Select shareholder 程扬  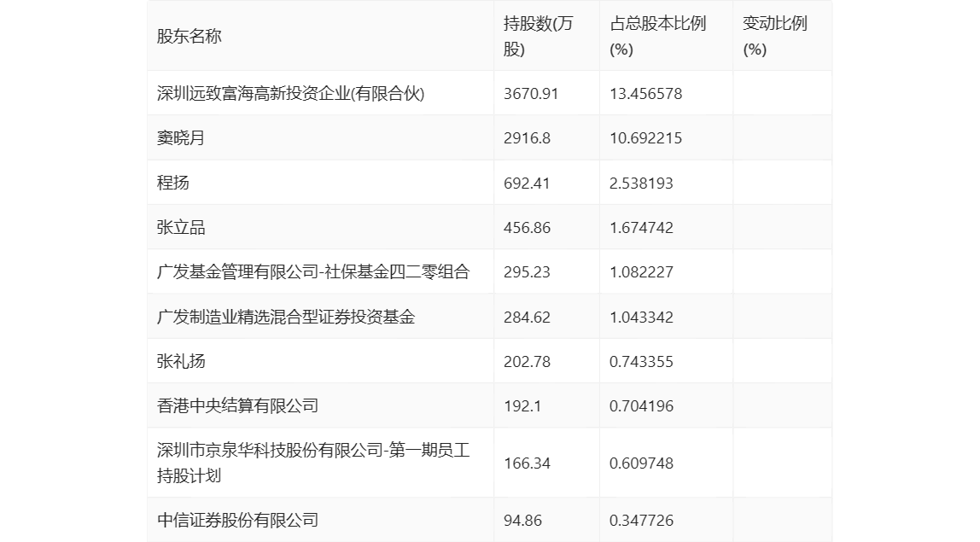pyautogui.click(x=173, y=183)
